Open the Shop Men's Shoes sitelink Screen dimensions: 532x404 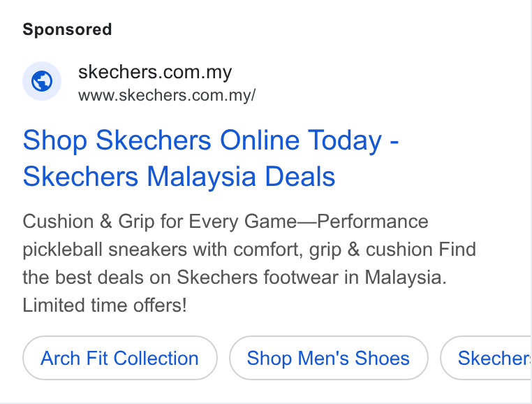[x=328, y=358]
